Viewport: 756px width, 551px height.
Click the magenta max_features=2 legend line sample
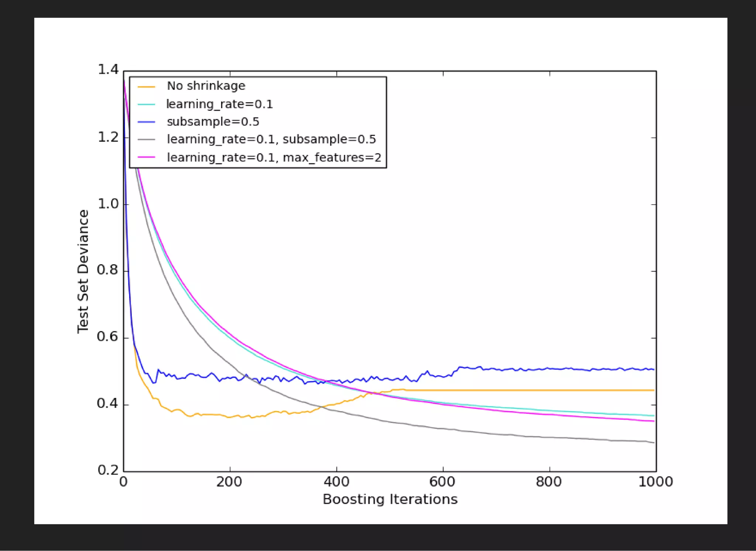[x=146, y=157]
